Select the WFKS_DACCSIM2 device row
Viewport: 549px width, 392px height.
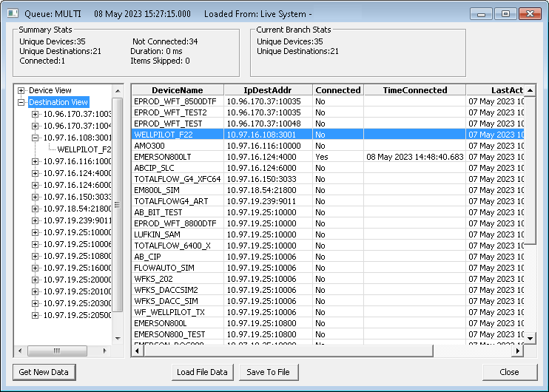[328, 290]
